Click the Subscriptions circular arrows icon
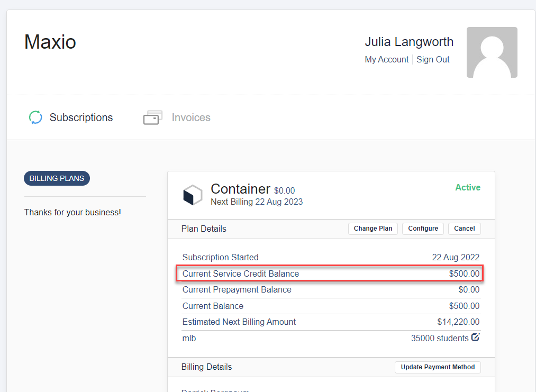The image size is (536, 392). click(x=35, y=117)
